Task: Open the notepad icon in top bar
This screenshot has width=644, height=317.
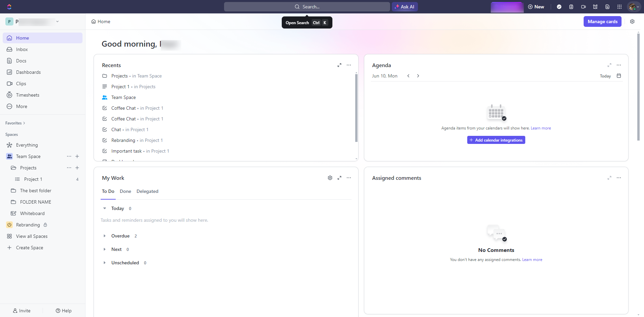Action: click(571, 7)
